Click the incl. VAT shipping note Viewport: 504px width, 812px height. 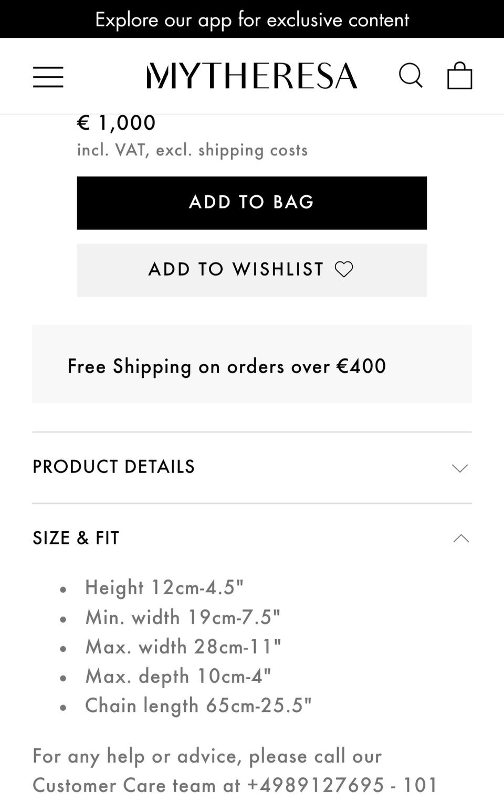coord(192,150)
